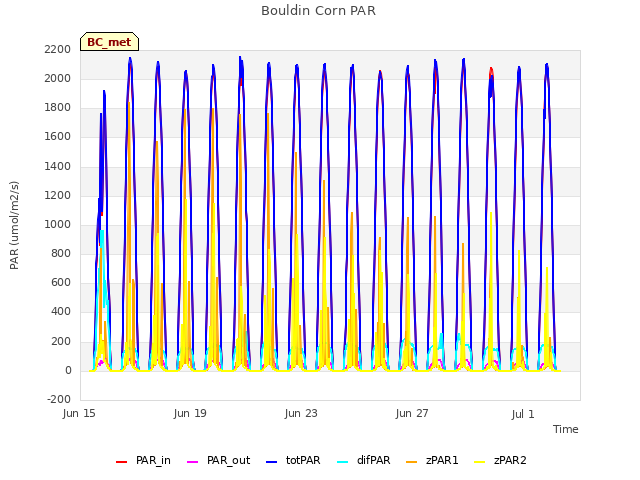Click the cyan difPAR legend swatch
This screenshot has width=640, height=480.
coord(343,462)
